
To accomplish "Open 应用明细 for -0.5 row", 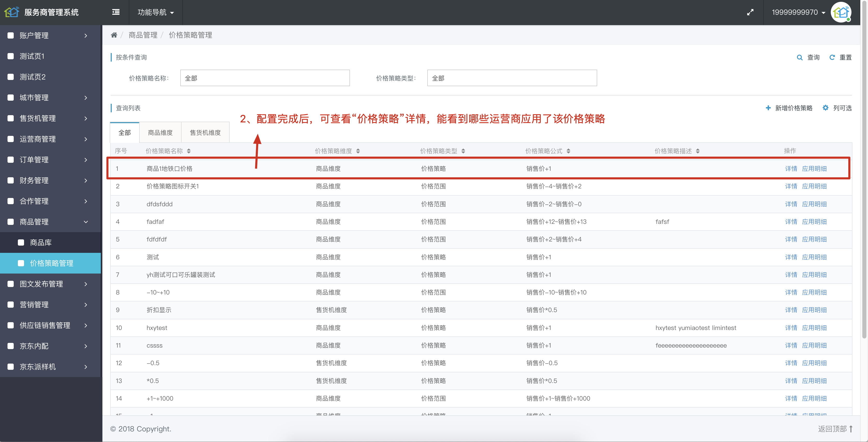I will point(814,363).
